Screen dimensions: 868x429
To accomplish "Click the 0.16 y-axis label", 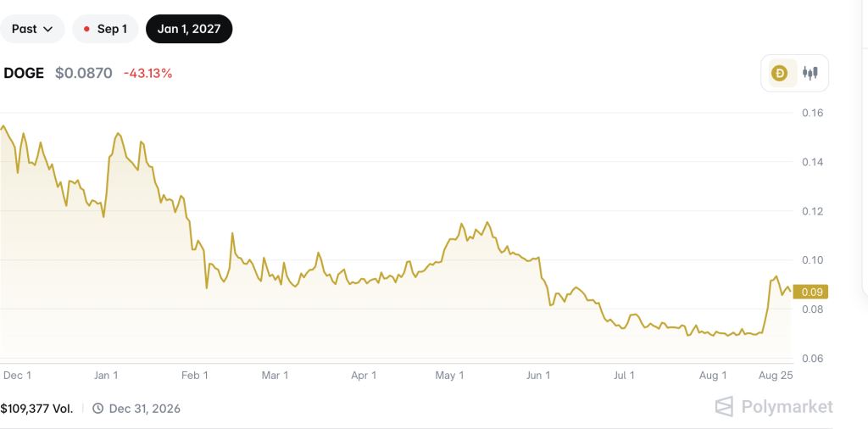I will (x=813, y=113).
